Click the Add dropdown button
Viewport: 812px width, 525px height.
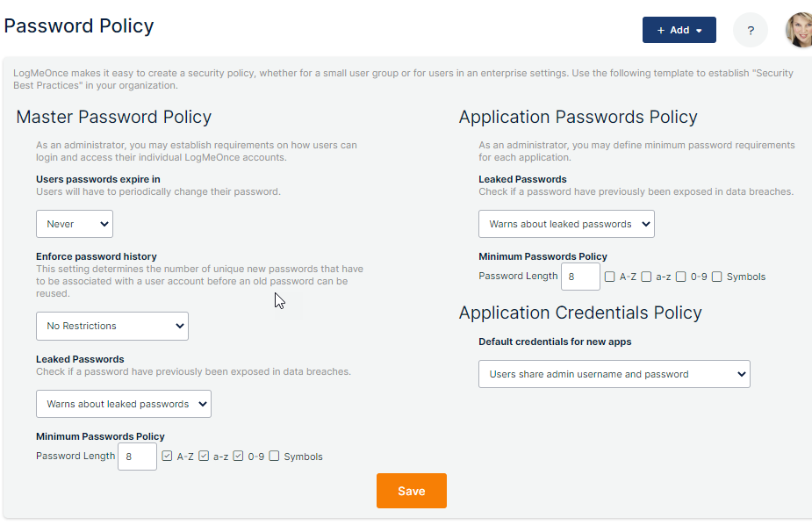[x=679, y=30]
